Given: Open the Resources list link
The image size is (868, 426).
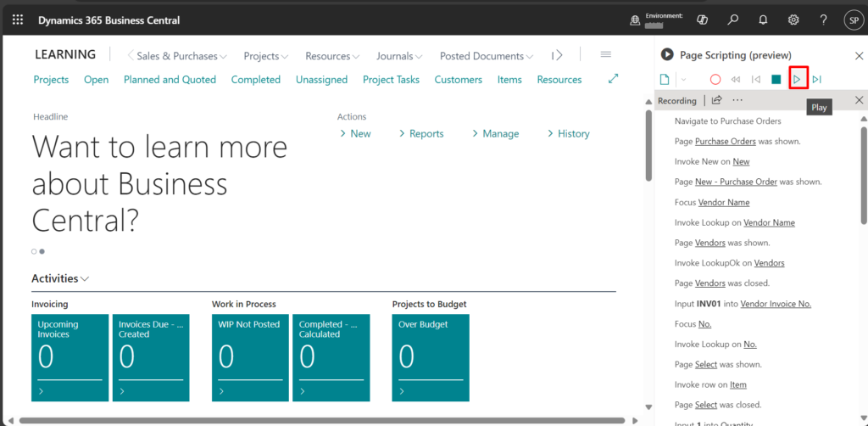Looking at the screenshot, I should click(x=559, y=80).
